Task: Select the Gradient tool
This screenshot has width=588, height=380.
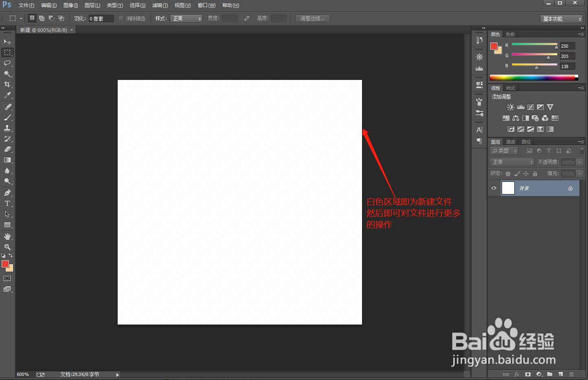Action: pos(7,160)
